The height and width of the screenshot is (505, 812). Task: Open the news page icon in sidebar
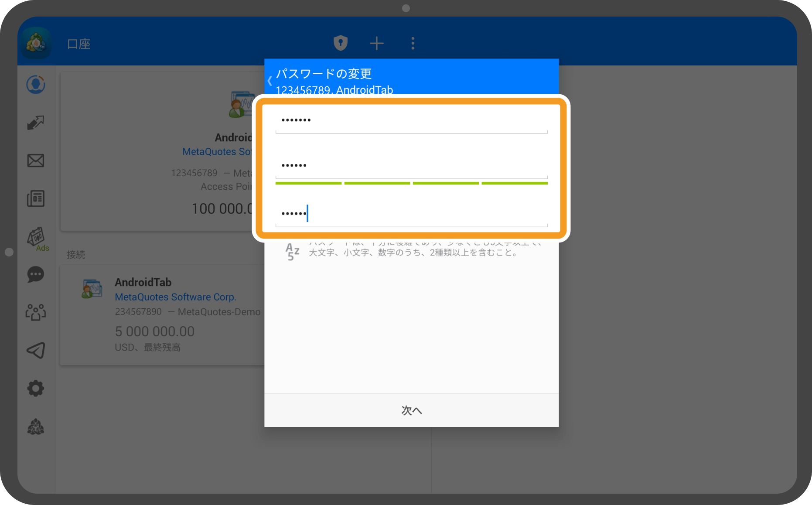(36, 199)
